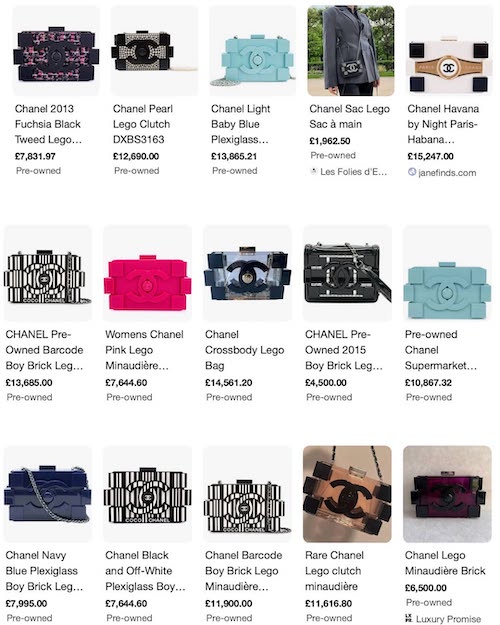
Task: Open Chanel Lego Minaudière Brick purple photo
Action: point(447,494)
